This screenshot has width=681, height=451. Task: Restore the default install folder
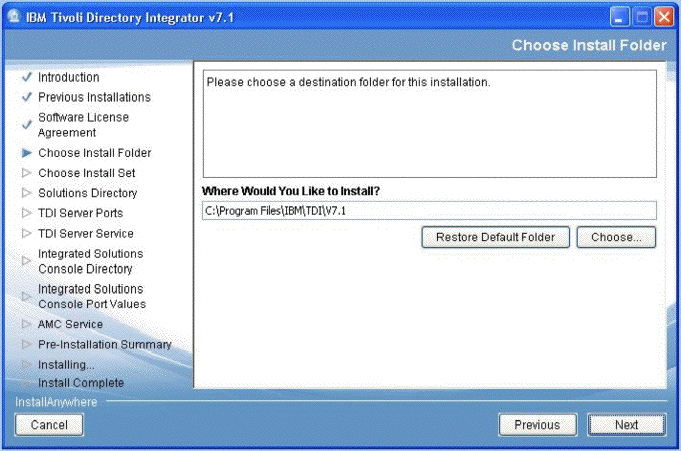(x=496, y=237)
